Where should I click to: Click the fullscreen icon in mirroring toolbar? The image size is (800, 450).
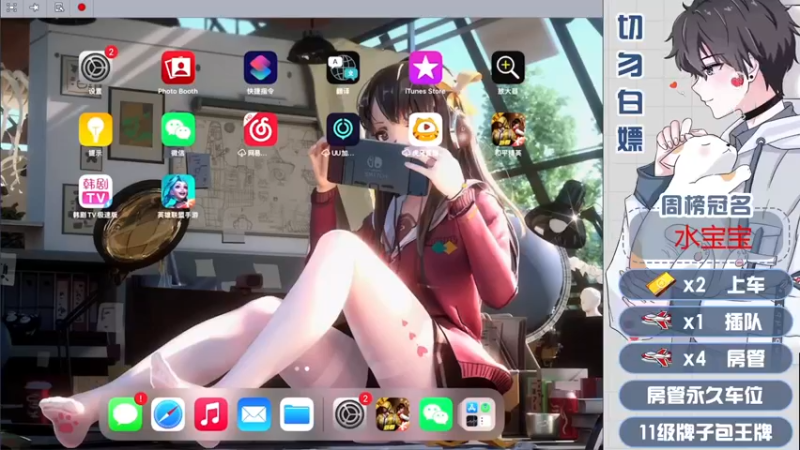[x=11, y=7]
